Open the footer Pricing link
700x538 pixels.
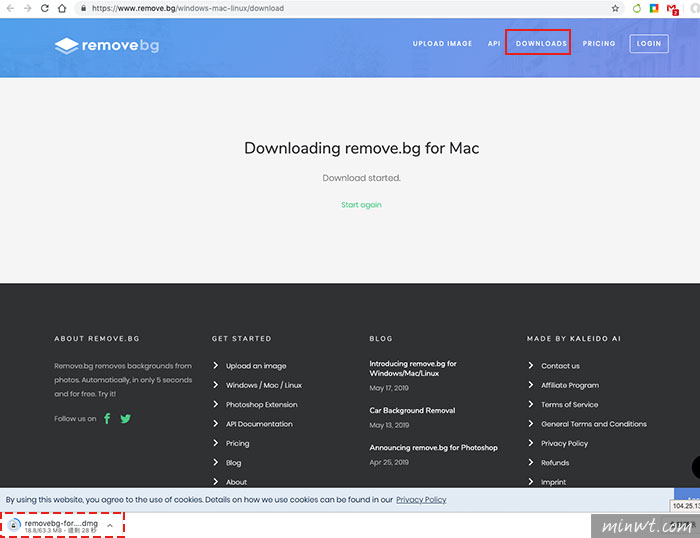click(238, 443)
